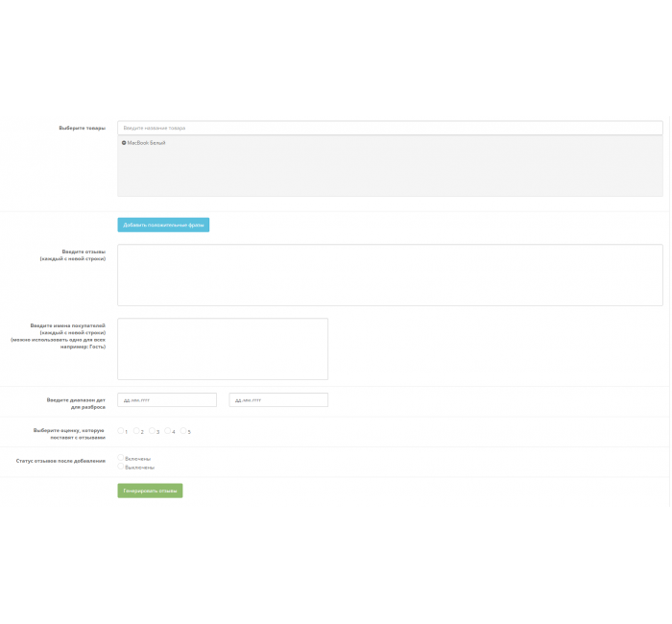This screenshot has height=624, width=672.
Task: Click the start date field of the range
Action: (167, 400)
